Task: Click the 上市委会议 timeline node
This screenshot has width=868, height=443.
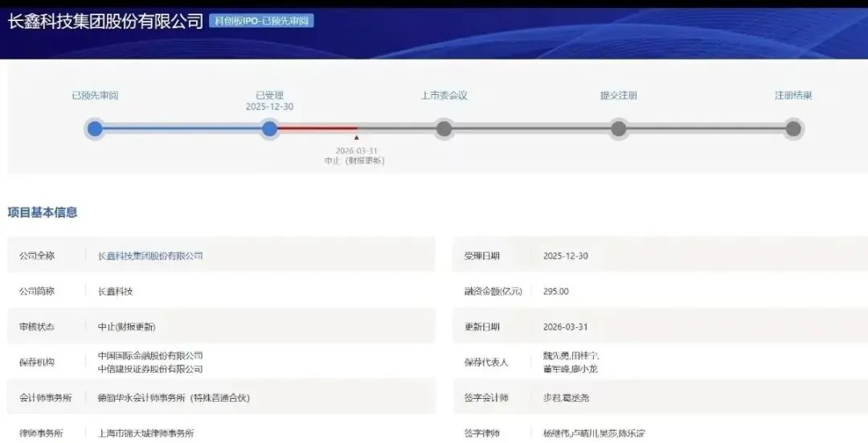Action: pos(444,129)
